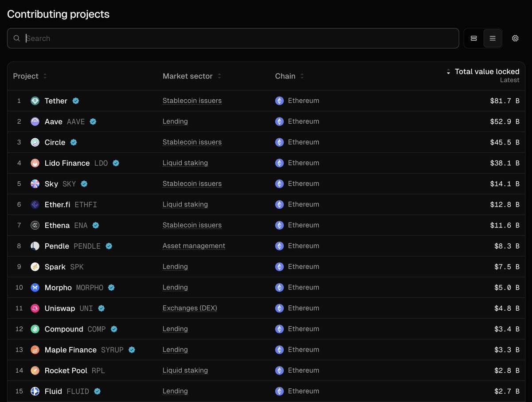The image size is (532, 402).
Task: Click the Compound logo icon
Action: click(35, 329)
